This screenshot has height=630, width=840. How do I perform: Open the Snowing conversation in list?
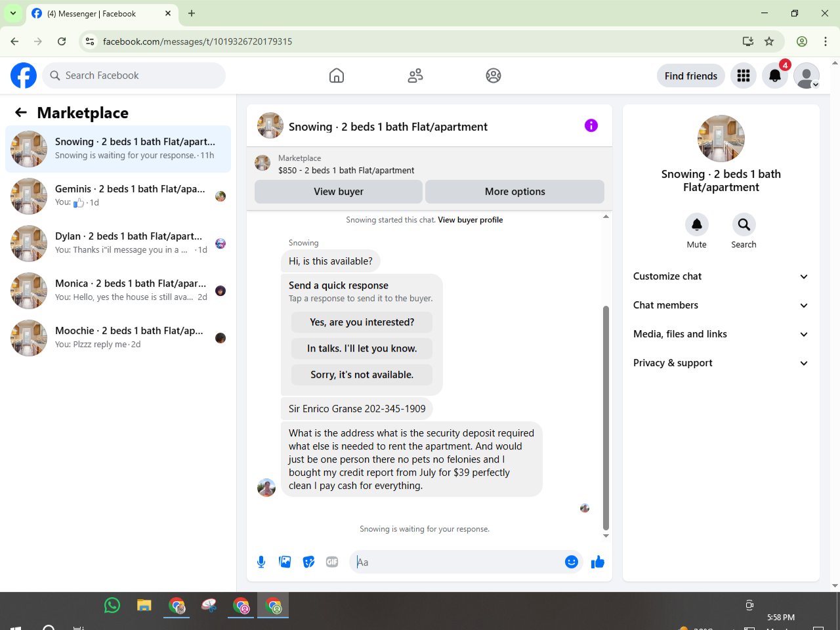[x=118, y=149]
